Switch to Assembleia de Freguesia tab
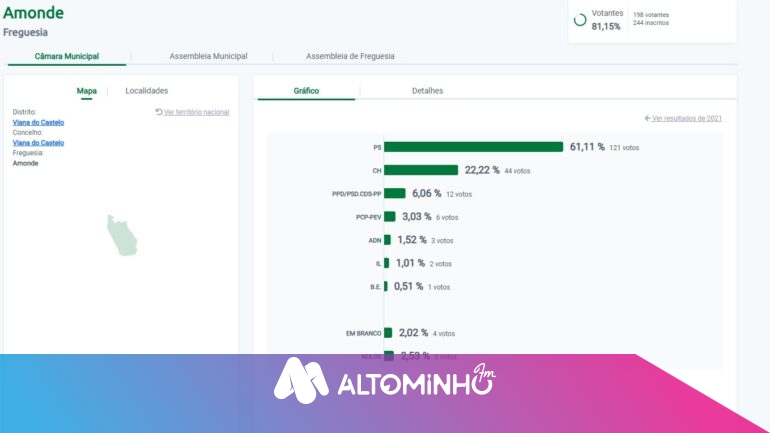 350,56
